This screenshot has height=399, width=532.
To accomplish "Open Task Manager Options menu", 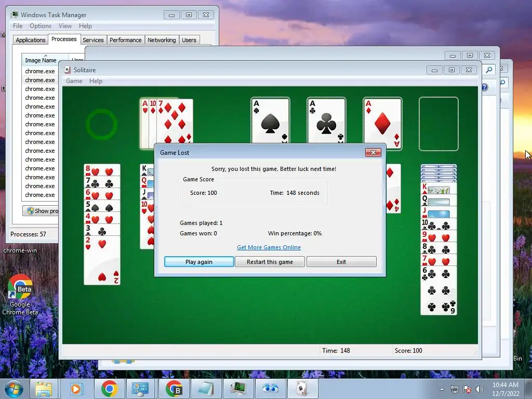I will click(41, 26).
